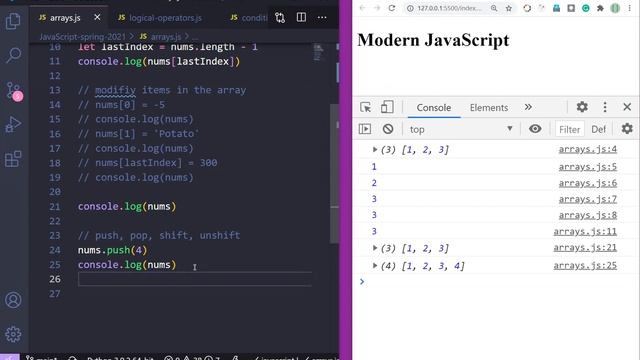Toggle the device toolbar in DevTools
Image resolution: width=640 pixels, height=360 pixels.
point(387,107)
